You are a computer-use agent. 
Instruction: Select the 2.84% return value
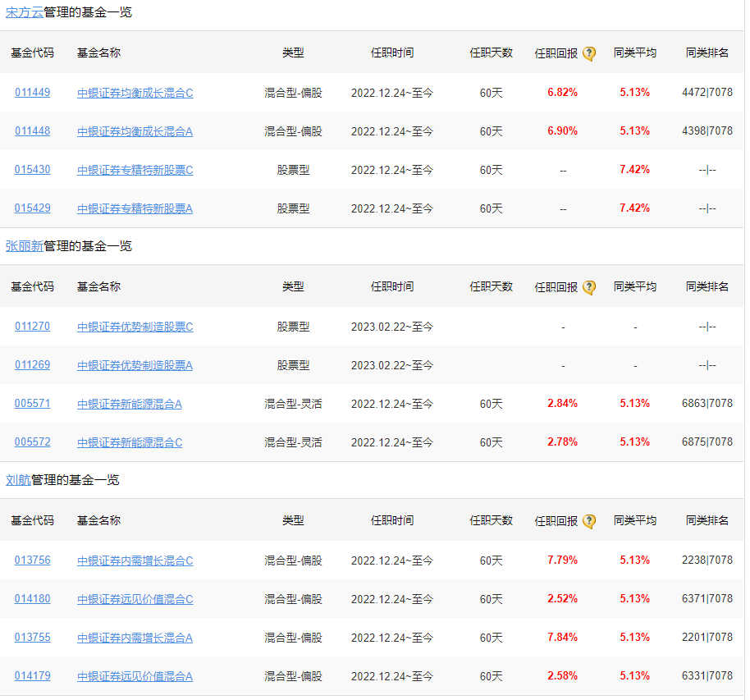pyautogui.click(x=563, y=404)
